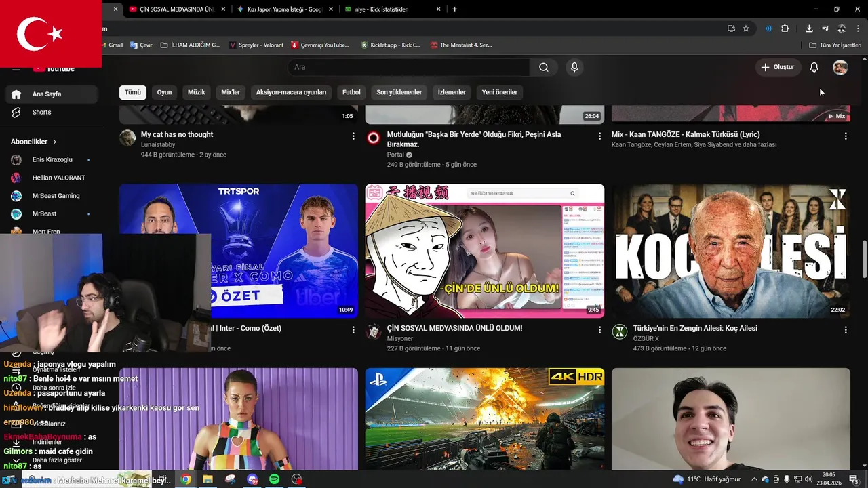Select the Tümü filter chip
Screen dimensions: 868x488
(133, 92)
